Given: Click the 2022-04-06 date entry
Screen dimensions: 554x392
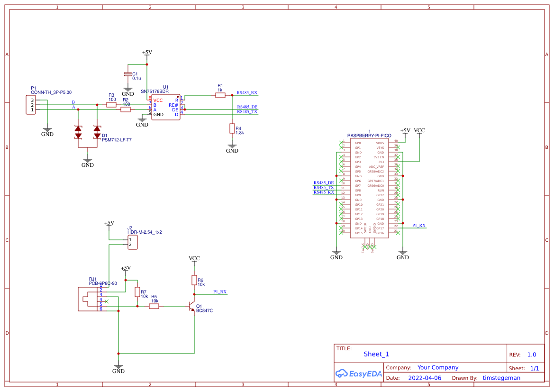Looking at the screenshot, I should pyautogui.click(x=424, y=378).
